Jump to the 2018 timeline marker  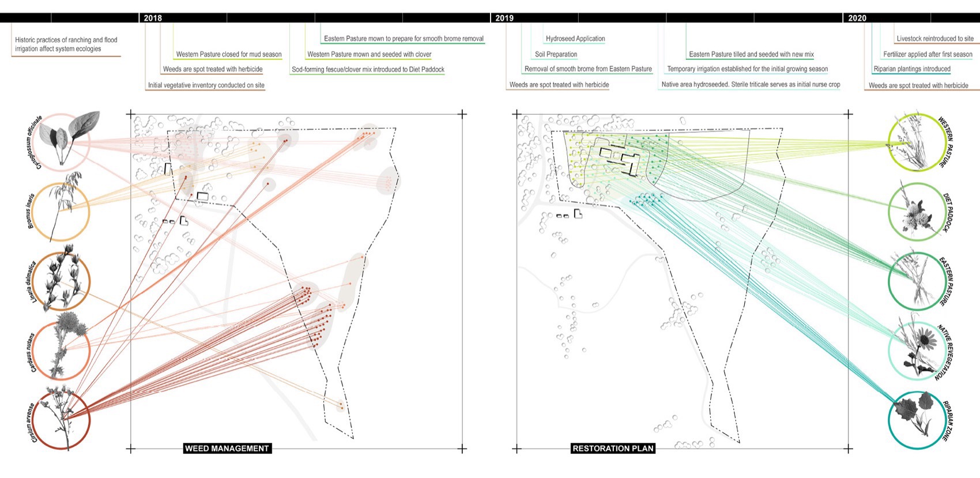153,18
